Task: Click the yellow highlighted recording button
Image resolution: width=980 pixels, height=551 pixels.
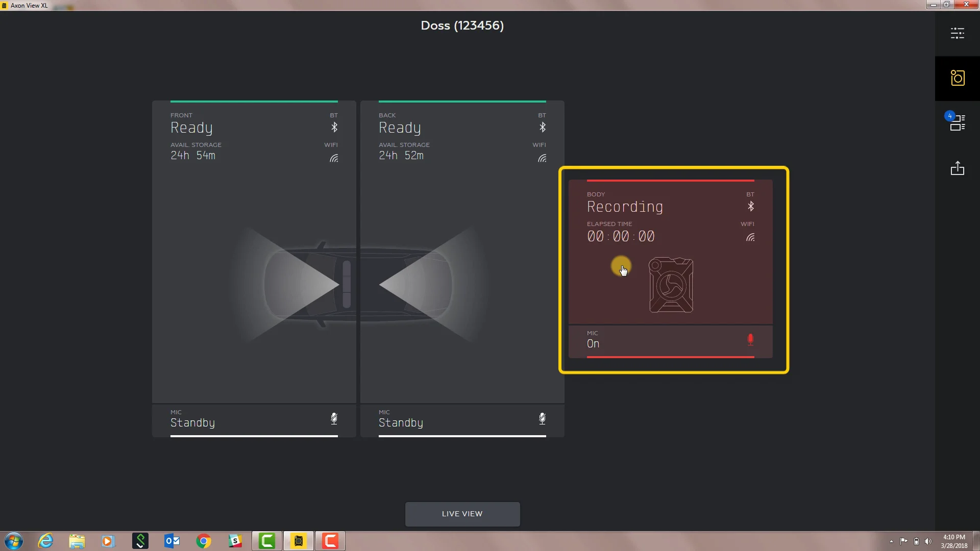Action: click(x=621, y=266)
